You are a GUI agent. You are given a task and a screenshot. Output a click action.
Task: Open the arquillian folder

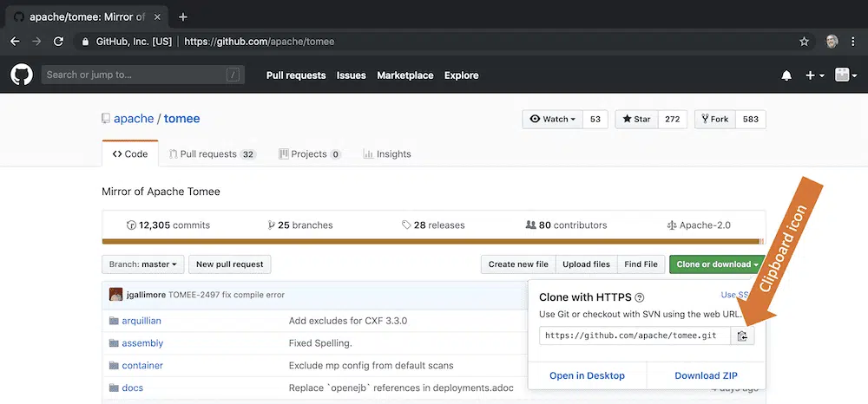[x=141, y=321]
